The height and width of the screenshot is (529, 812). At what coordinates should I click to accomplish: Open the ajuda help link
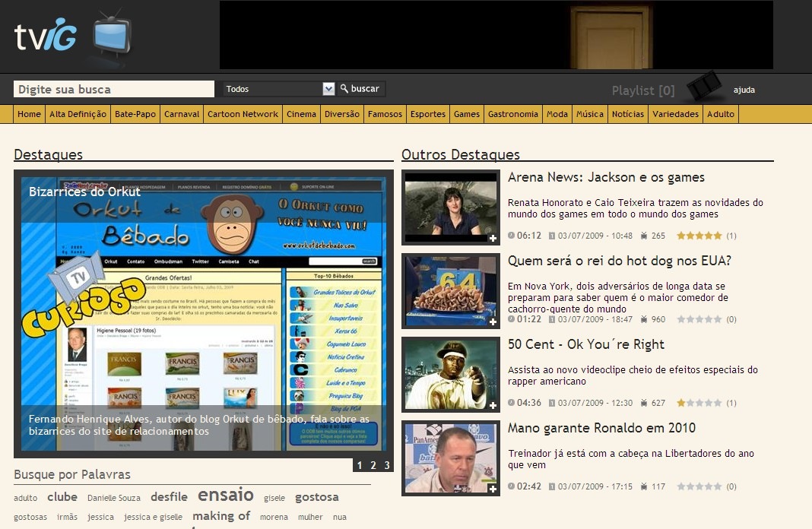pos(744,90)
